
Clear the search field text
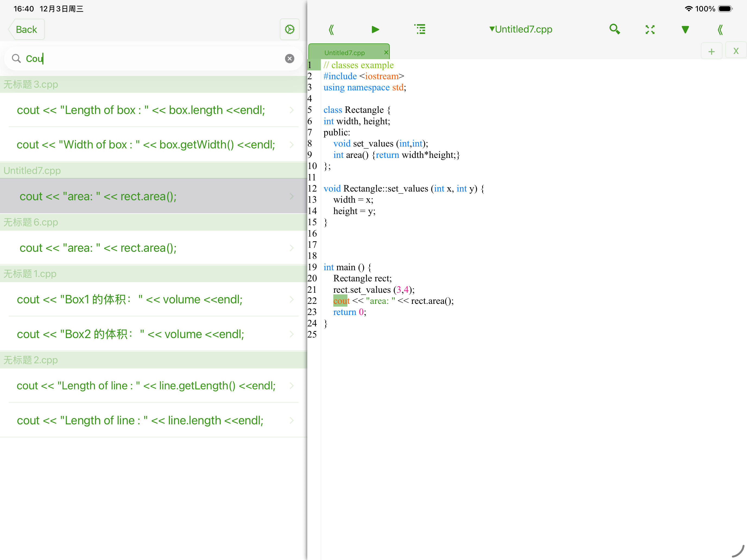(289, 59)
